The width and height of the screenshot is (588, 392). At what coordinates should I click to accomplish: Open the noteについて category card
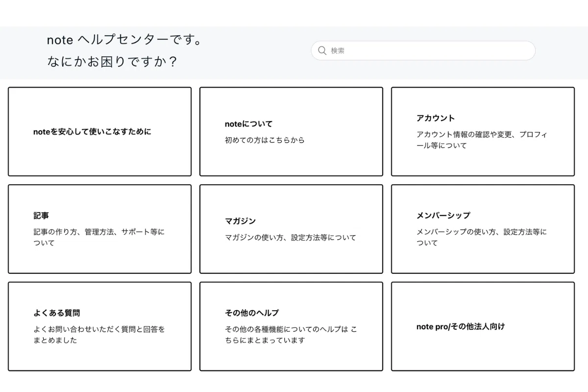point(291,131)
